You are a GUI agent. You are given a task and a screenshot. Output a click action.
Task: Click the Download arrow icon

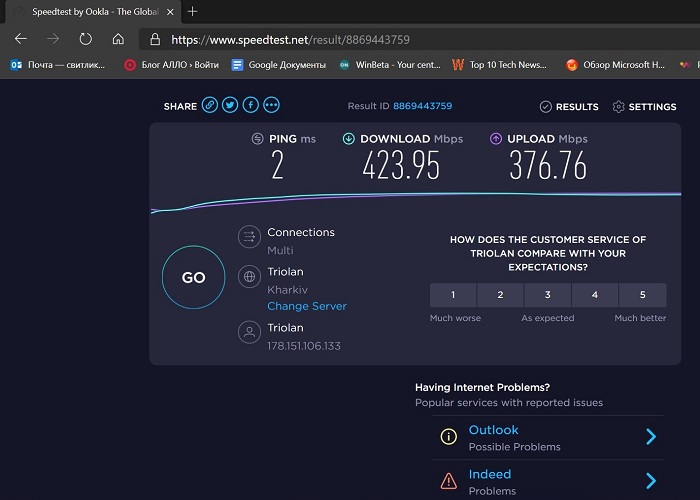pos(349,139)
